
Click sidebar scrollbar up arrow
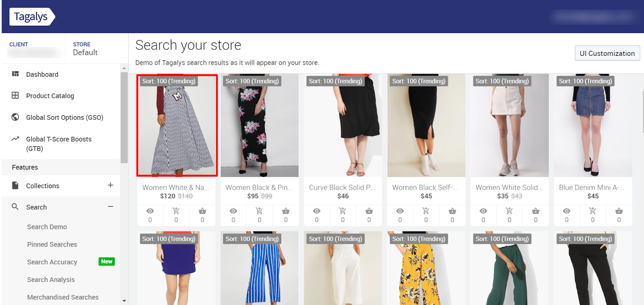click(124, 68)
